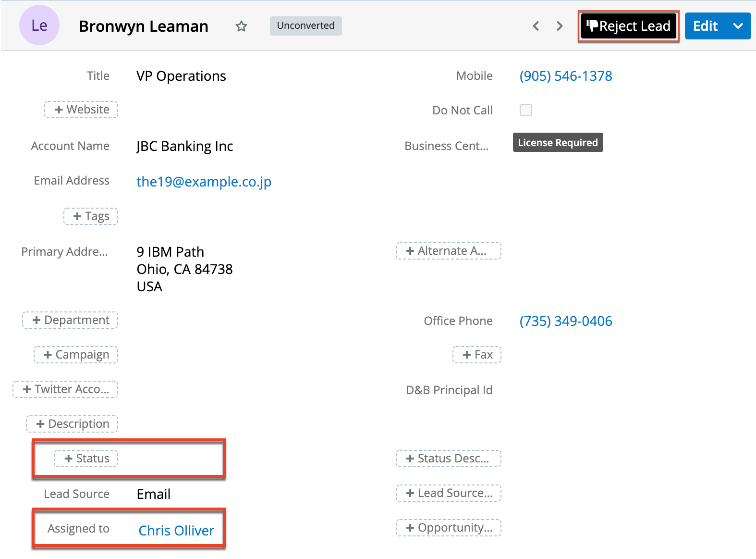This screenshot has height=559, width=756.
Task: Add a Department value
Action: [71, 320]
